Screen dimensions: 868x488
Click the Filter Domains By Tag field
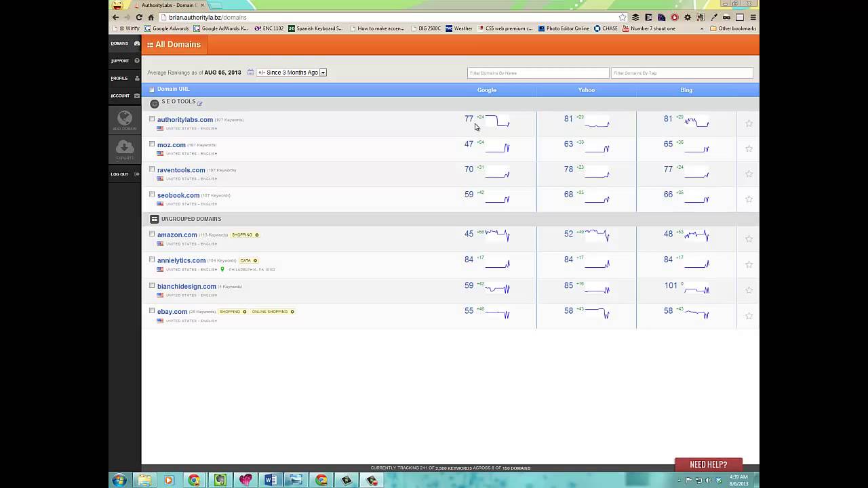[682, 73]
